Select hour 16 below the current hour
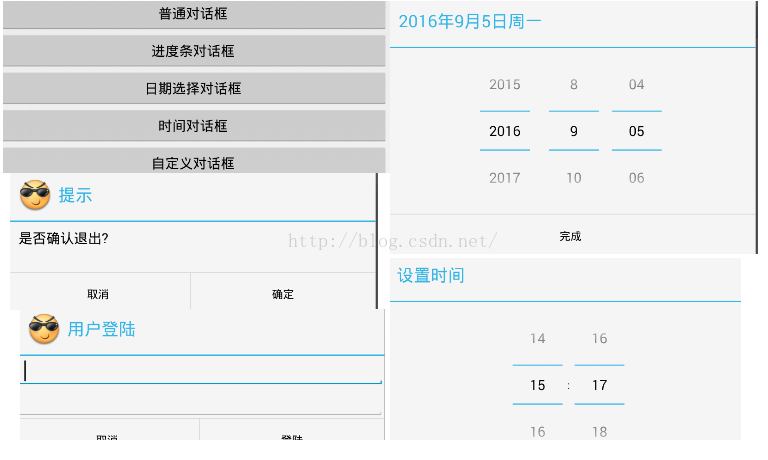 coord(537,432)
